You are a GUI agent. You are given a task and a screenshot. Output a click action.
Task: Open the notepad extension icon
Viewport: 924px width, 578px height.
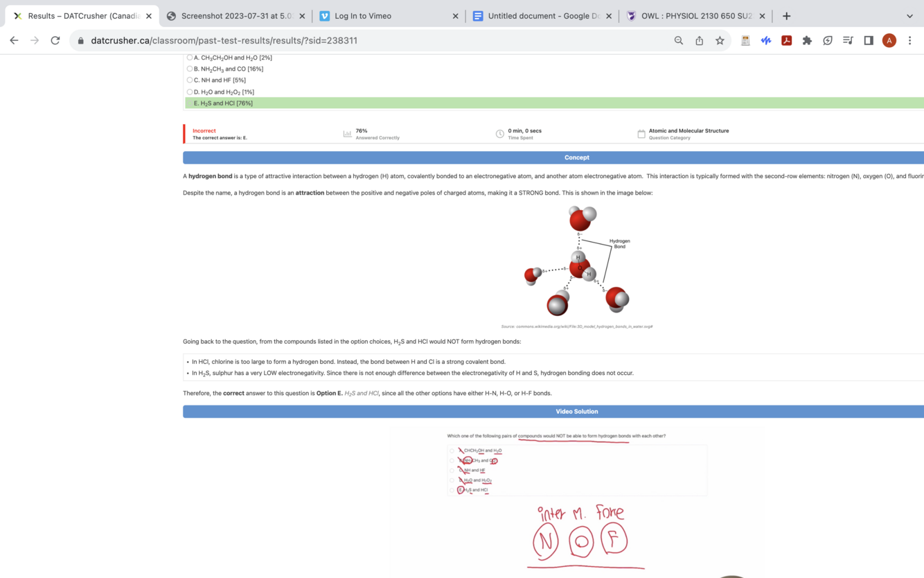pos(745,40)
